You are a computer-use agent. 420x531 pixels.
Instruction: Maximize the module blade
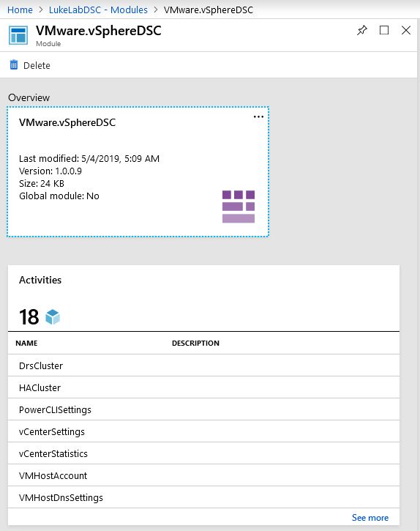tap(384, 30)
